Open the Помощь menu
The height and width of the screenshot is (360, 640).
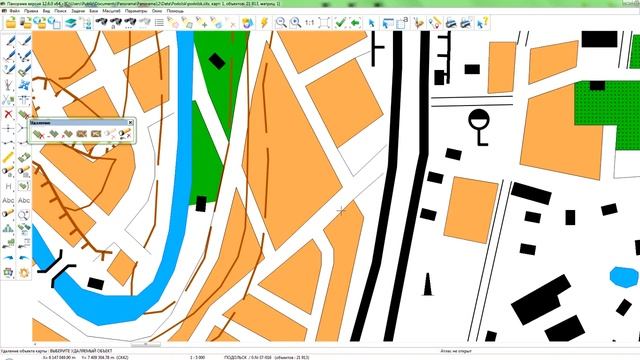point(175,11)
